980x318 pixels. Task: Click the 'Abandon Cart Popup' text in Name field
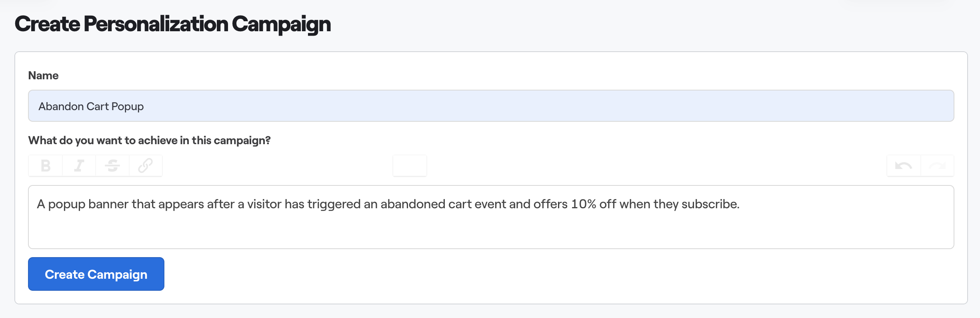pyautogui.click(x=91, y=107)
